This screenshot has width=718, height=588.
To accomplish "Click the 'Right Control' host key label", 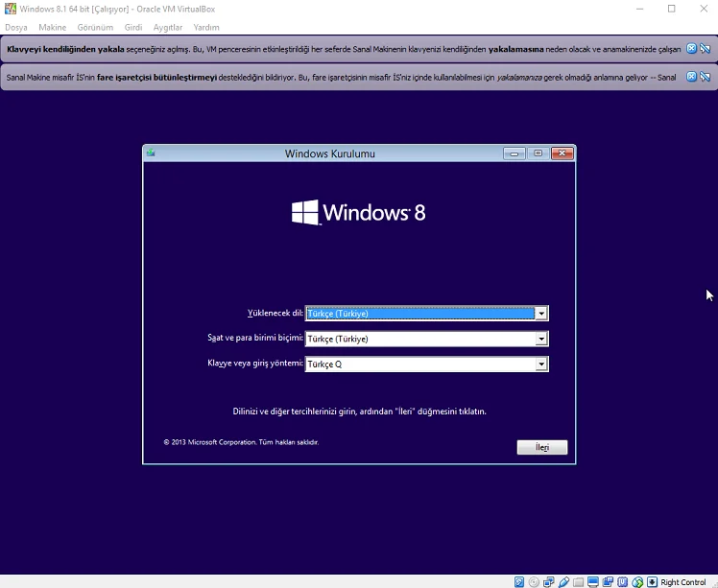I will point(683,582).
